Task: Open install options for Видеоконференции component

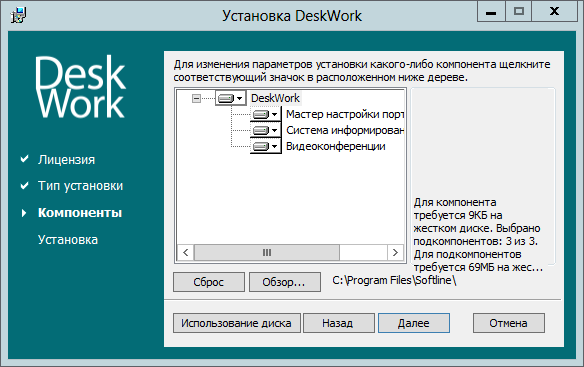Action: (266, 146)
